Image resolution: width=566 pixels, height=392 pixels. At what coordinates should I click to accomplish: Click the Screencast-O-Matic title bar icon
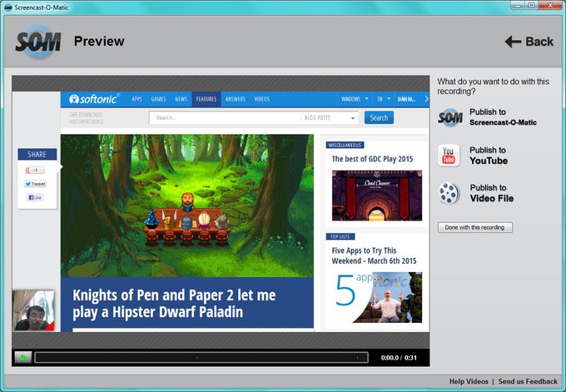pyautogui.click(x=8, y=7)
